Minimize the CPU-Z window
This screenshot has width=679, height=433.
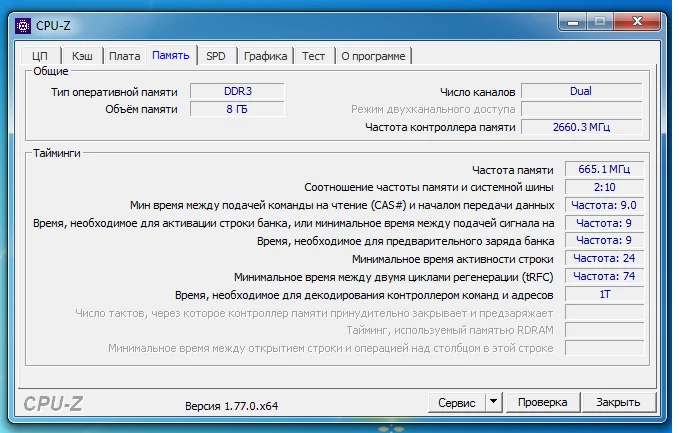tap(573, 22)
